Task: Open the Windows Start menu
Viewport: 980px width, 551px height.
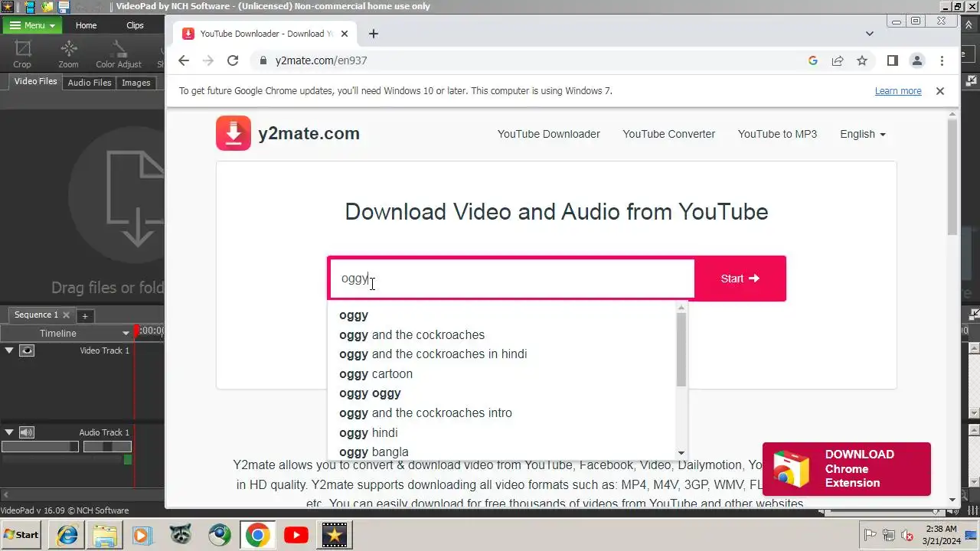Action: 22,535
